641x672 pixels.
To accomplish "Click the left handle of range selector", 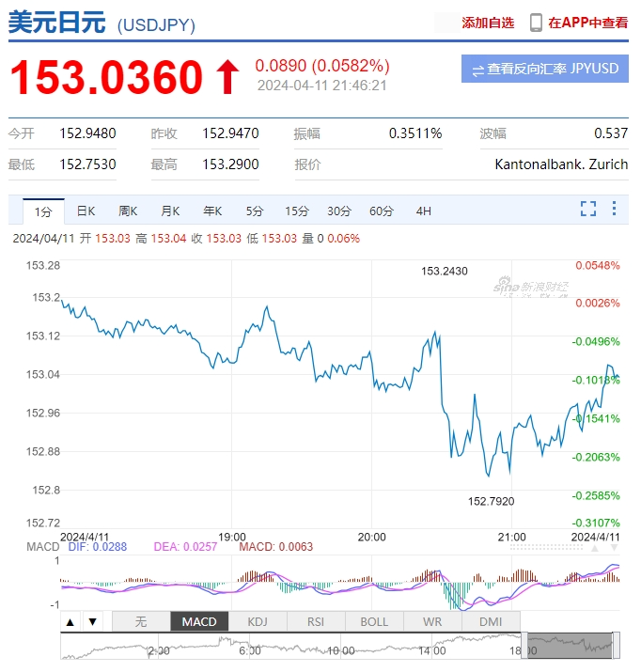I will point(524,646).
